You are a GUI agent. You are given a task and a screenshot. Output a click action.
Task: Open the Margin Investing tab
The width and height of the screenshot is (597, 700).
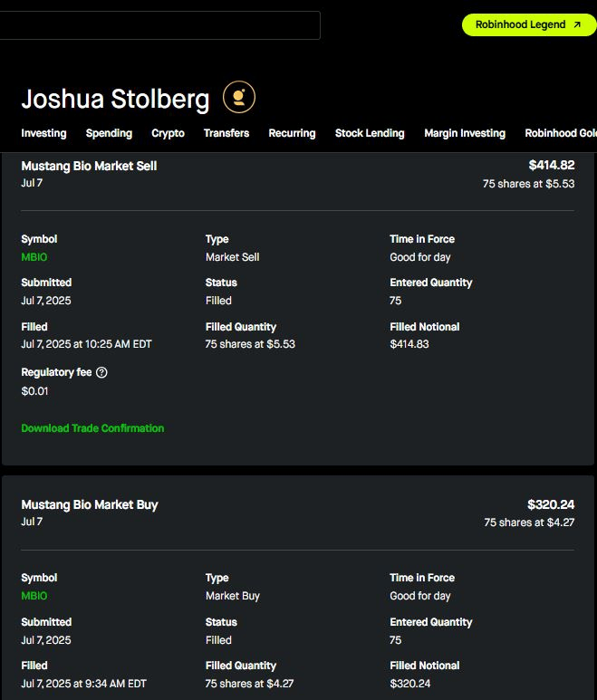tap(465, 133)
